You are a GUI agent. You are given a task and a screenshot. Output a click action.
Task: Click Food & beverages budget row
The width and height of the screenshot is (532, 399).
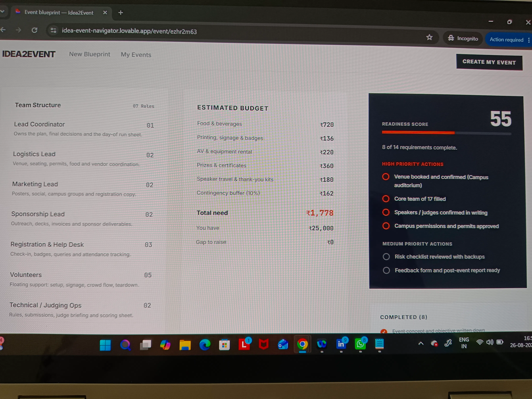click(x=265, y=124)
